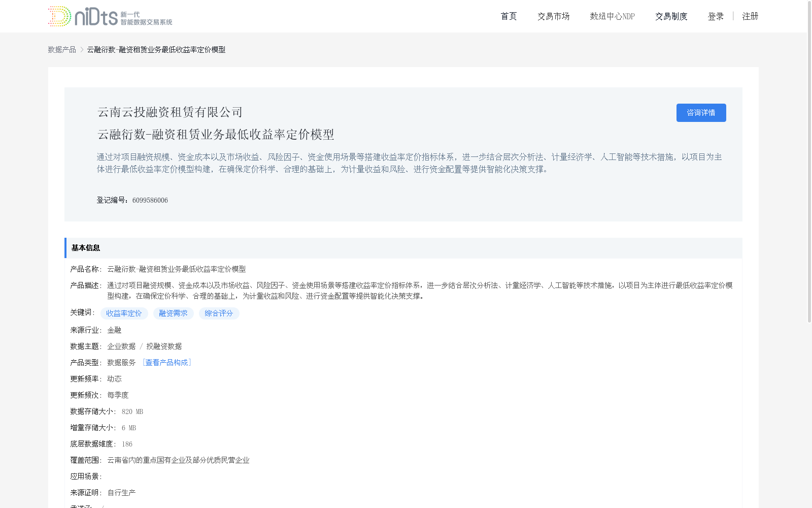The height and width of the screenshot is (508, 812).
Task: Click coverage value 云南省内的重点国有企业及部分优质民营企业
Action: pyautogui.click(x=178, y=460)
